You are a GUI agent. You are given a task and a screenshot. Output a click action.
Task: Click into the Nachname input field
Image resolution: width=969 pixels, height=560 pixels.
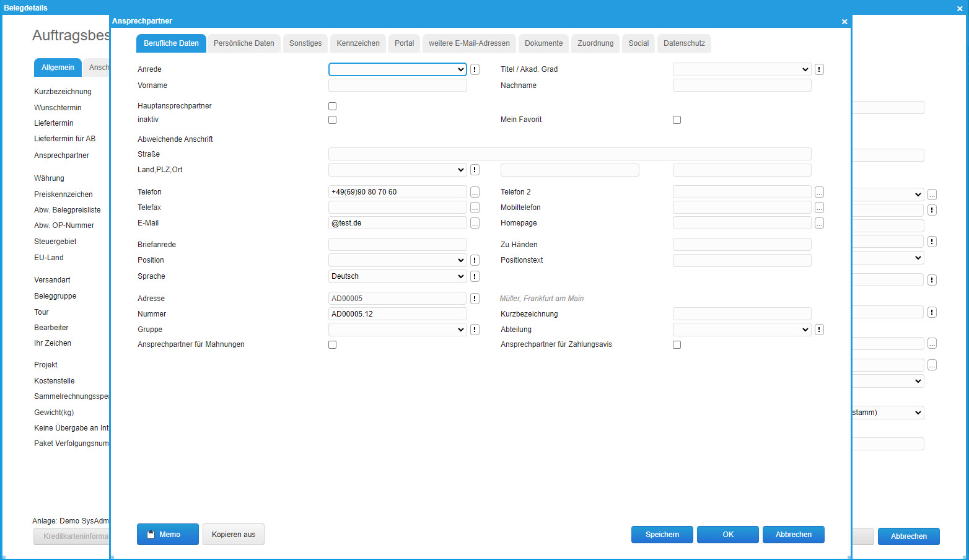742,85
